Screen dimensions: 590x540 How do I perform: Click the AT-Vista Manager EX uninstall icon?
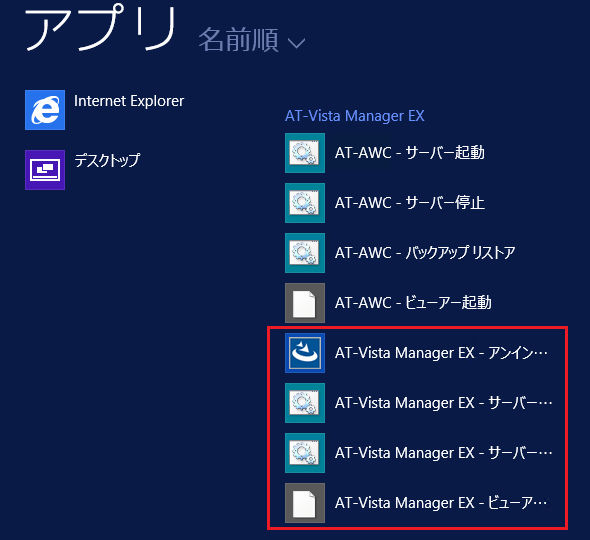(305, 353)
